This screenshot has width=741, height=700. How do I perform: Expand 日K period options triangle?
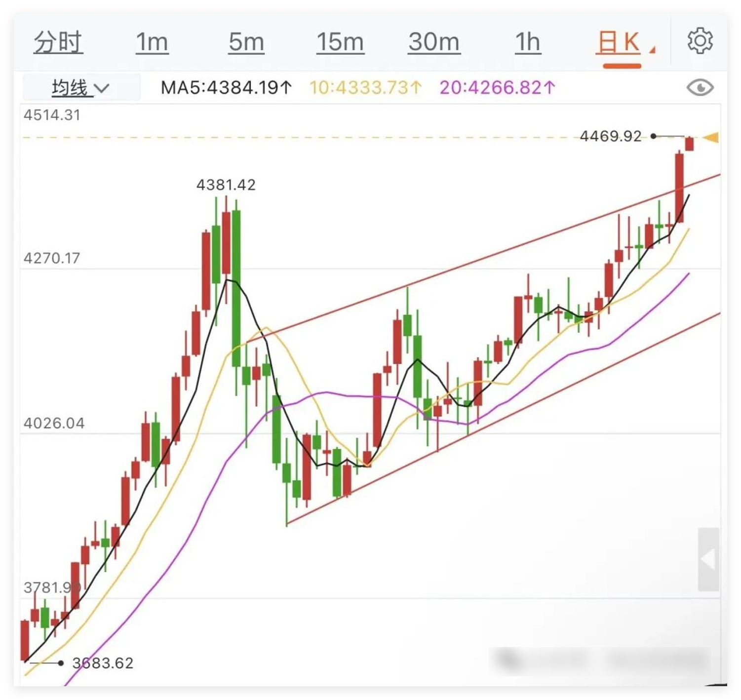[652, 50]
